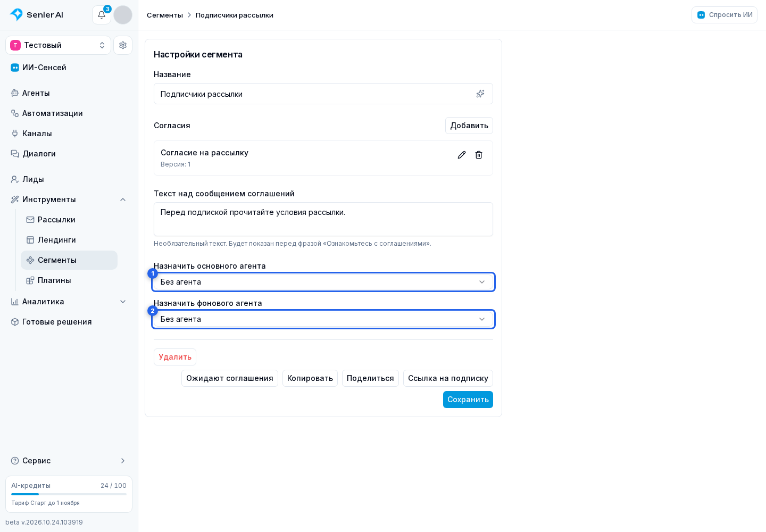This screenshot has width=766, height=532.
Task: Open Рассылки tool
Action: click(x=69, y=220)
